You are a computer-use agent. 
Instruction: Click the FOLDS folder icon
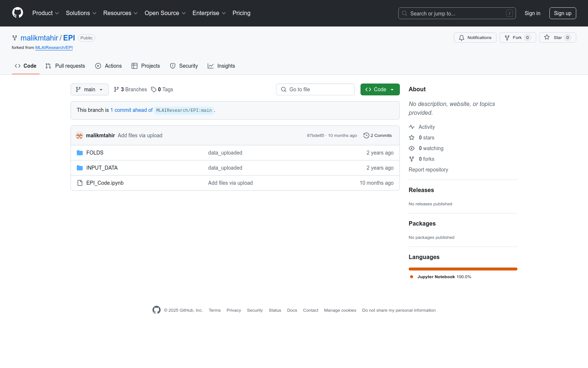[x=80, y=153]
